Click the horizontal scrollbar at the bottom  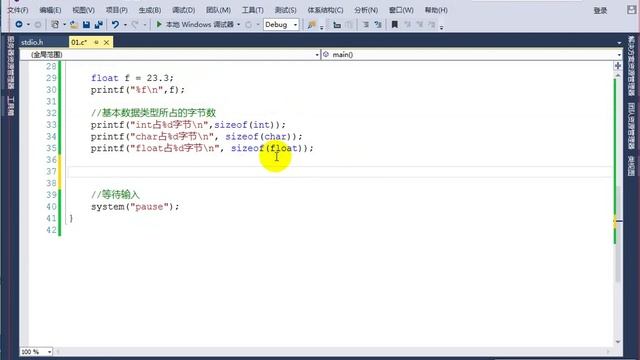[x=333, y=351]
